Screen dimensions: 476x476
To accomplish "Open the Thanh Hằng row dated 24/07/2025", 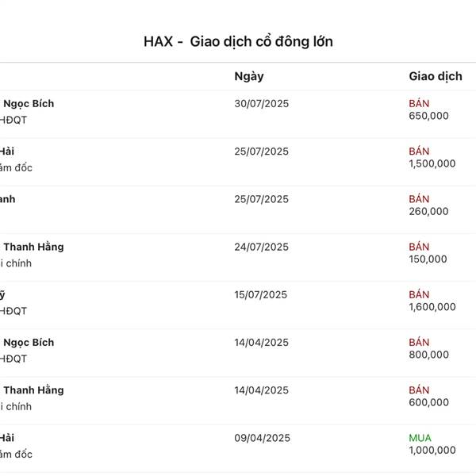I will click(x=238, y=257).
